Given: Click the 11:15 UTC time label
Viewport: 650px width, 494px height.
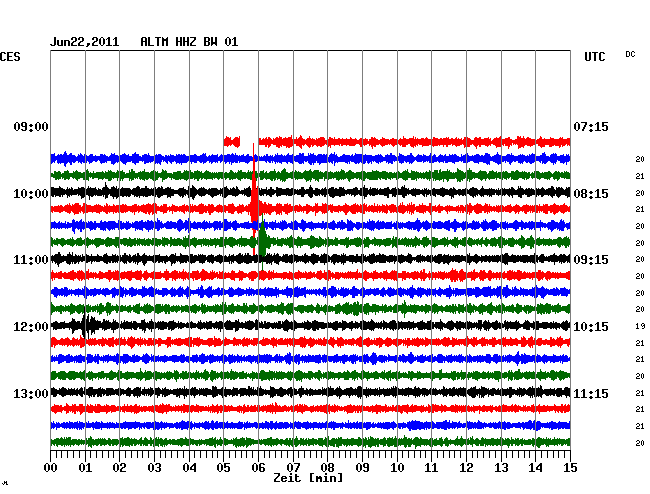Looking at the screenshot, I should pyautogui.click(x=591, y=393).
